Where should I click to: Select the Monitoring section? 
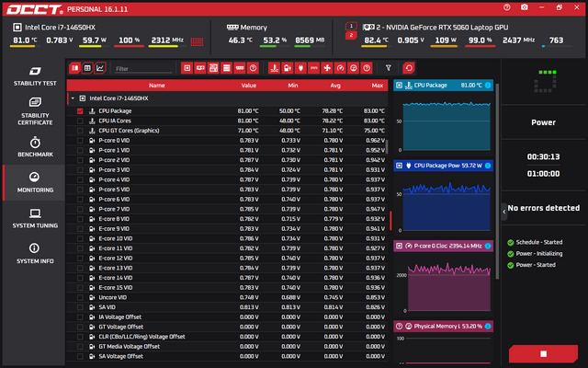point(35,183)
